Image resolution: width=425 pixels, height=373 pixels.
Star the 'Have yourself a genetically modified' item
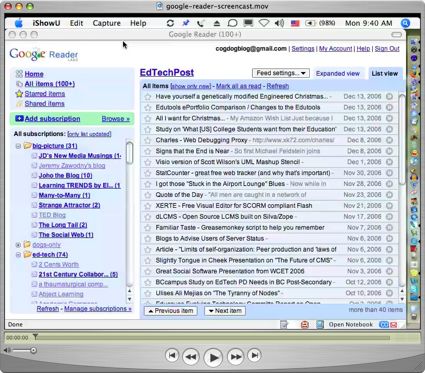point(148,97)
